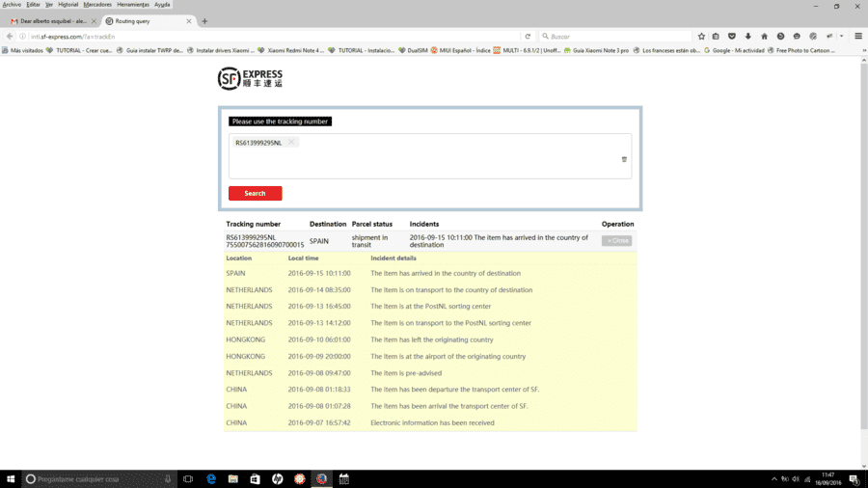Image resolution: width=868 pixels, height=488 pixels.
Task: Select the SPAIN 2016-09-15 10:11:00 location row
Action: [430, 273]
